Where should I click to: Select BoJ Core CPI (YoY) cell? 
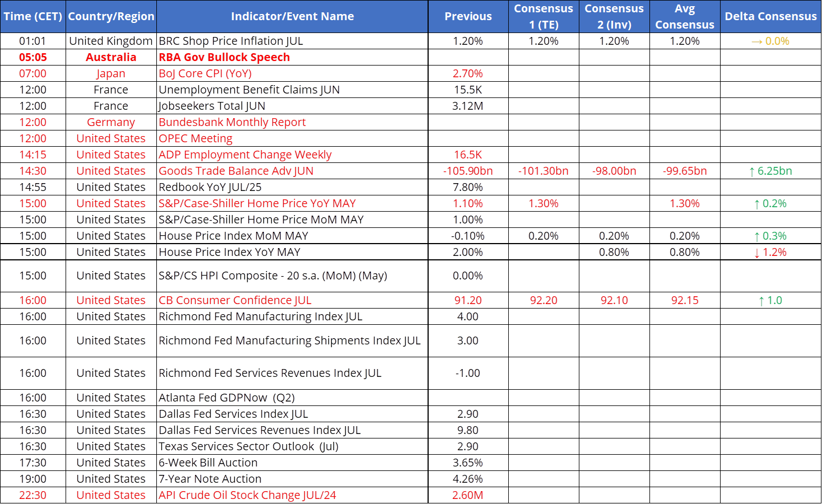click(292, 73)
